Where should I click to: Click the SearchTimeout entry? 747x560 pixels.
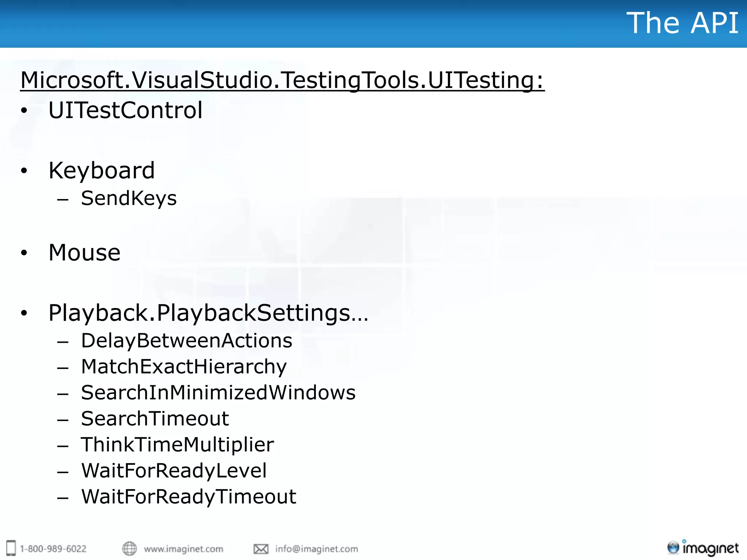tap(155, 419)
